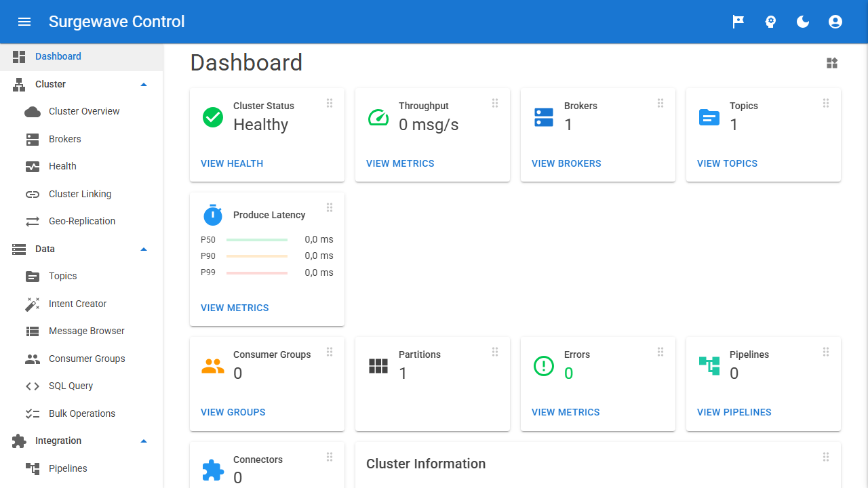This screenshot has height=488, width=868.
Task: Open Cluster Linking in the sidebar
Action: pyautogui.click(x=81, y=194)
